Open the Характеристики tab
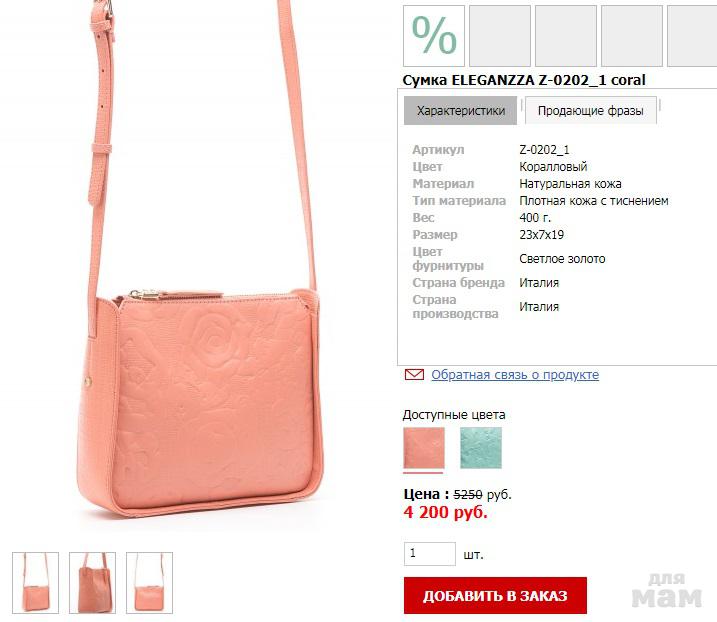This screenshot has height=622, width=717. pyautogui.click(x=460, y=110)
